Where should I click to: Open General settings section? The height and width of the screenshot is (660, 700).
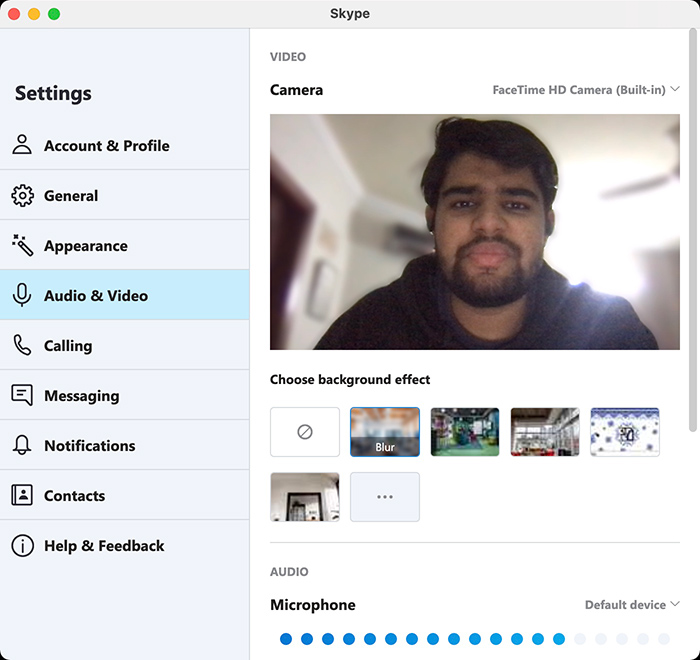pyautogui.click(x=125, y=195)
